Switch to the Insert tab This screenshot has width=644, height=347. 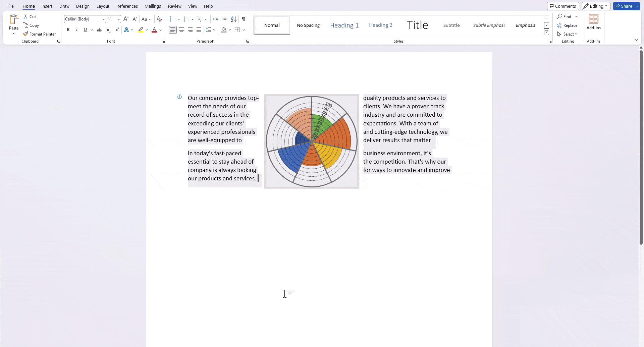pos(47,6)
